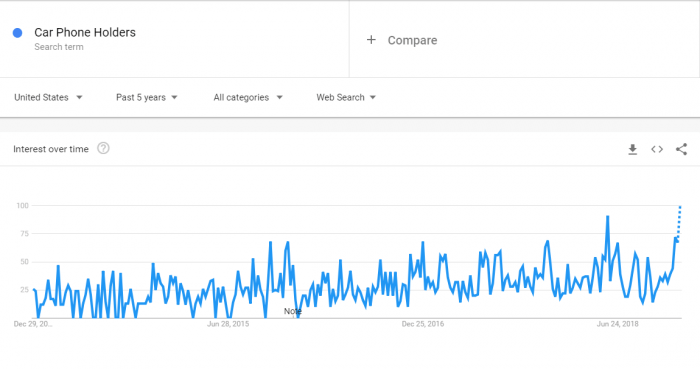Download the interest over time data
This screenshot has height=369, width=700.
[633, 149]
